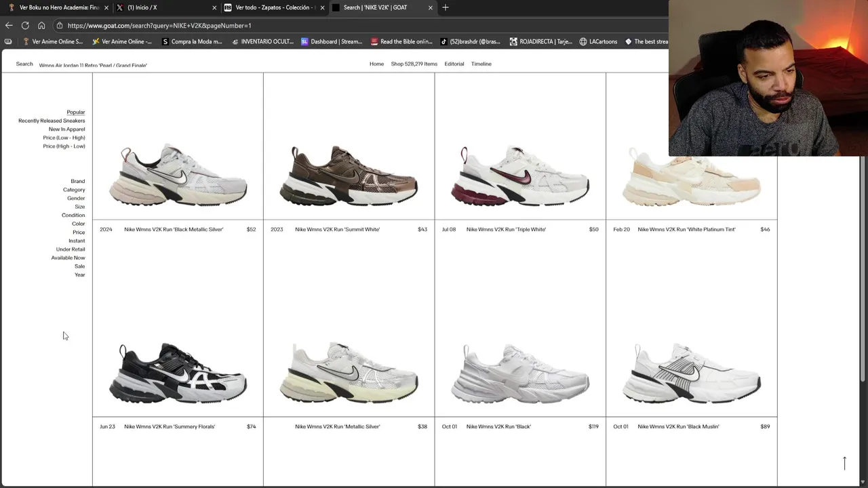The image size is (868, 488).
Task: Open the sidebar icon left of bookmarks
Action: (8, 41)
